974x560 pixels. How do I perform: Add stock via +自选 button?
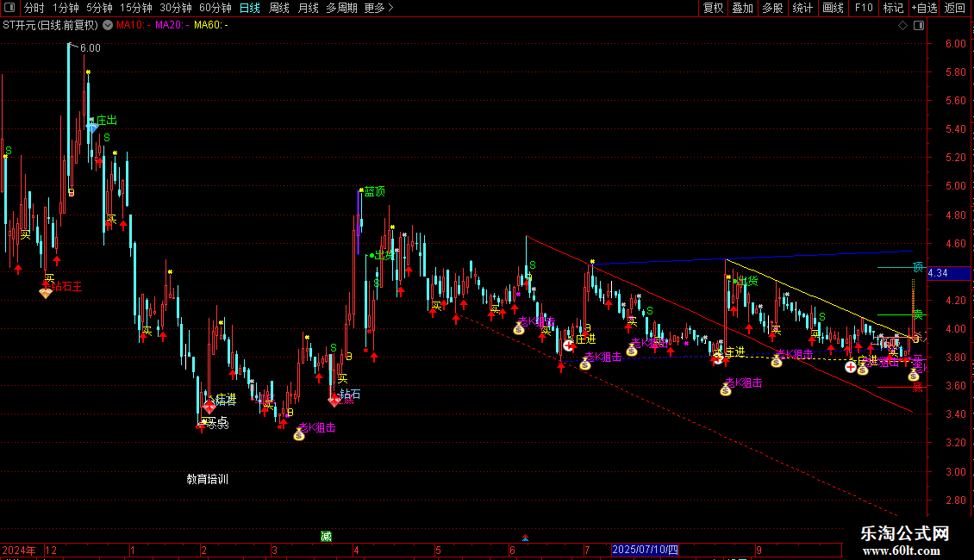924,8
